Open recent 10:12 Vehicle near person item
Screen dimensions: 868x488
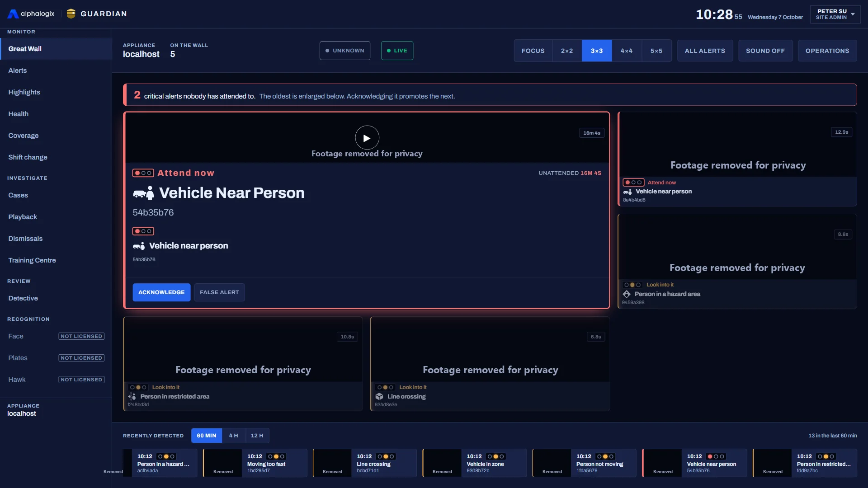pos(694,463)
